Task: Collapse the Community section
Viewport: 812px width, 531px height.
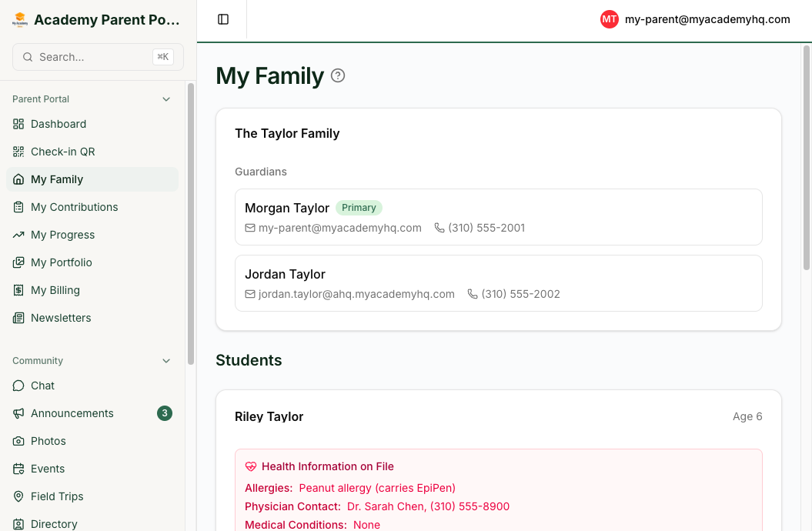Action: [x=166, y=361]
